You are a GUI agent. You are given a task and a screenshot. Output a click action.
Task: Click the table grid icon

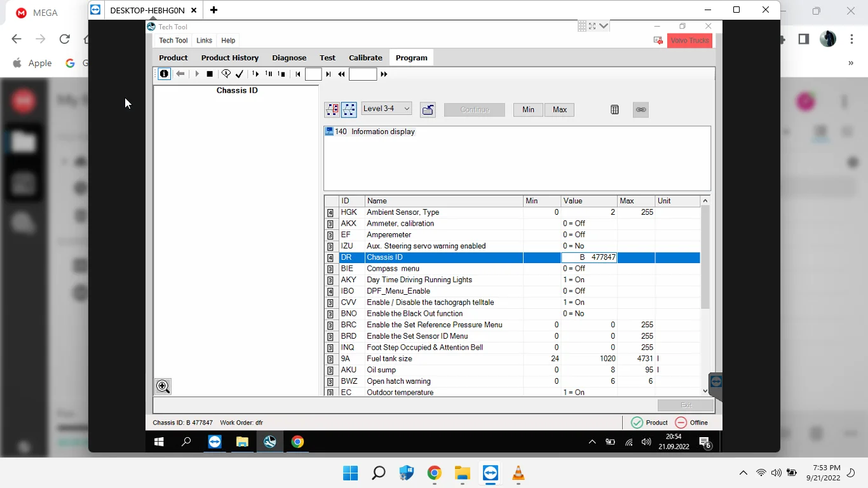click(614, 109)
